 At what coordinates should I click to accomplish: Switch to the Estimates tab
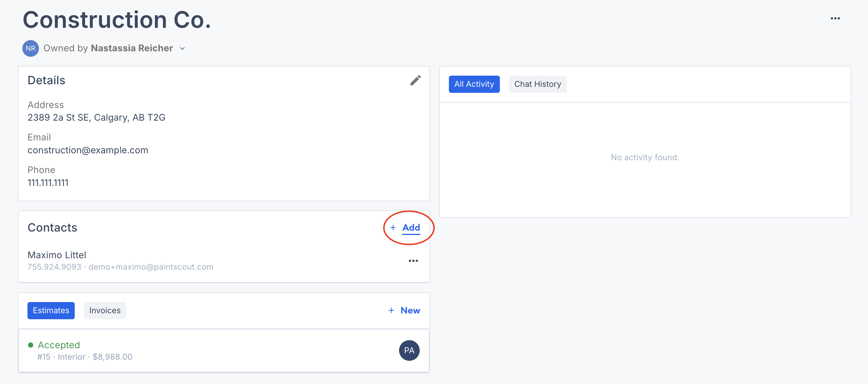pyautogui.click(x=51, y=310)
